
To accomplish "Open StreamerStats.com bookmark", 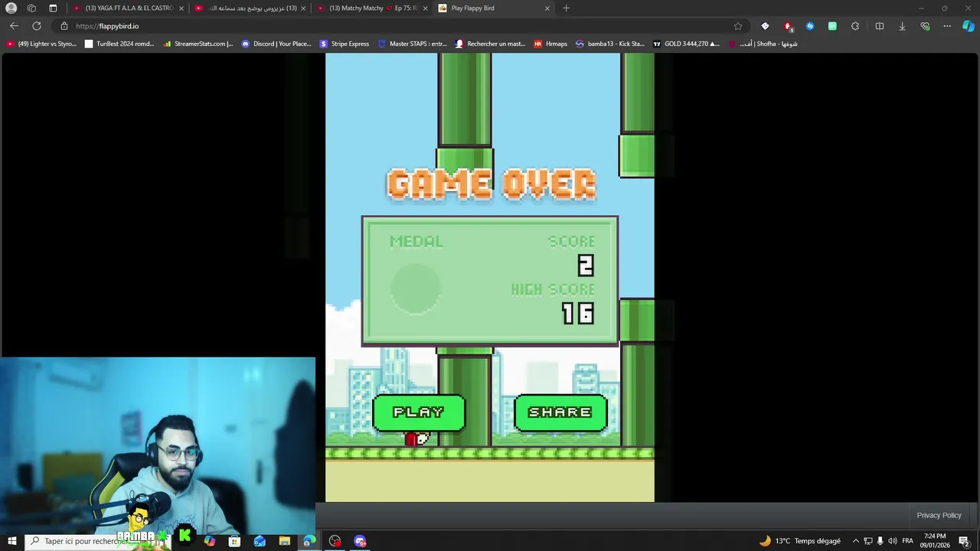I will click(198, 44).
